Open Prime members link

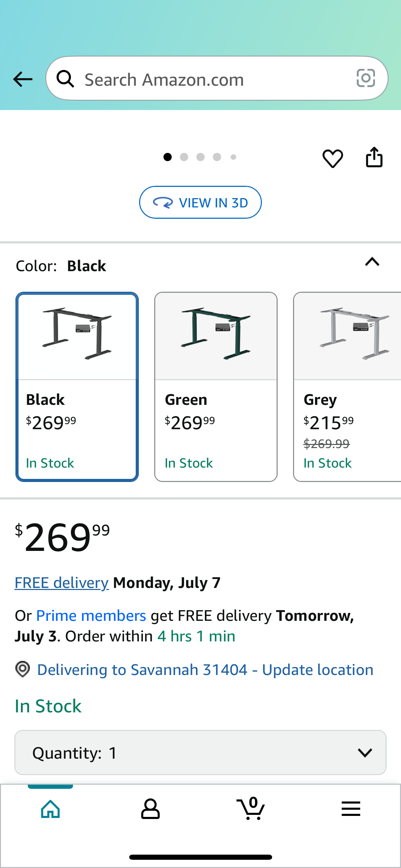(x=91, y=616)
